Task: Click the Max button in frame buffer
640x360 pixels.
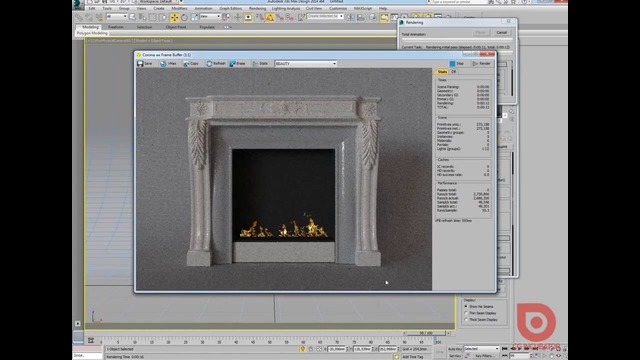Action: coord(168,64)
